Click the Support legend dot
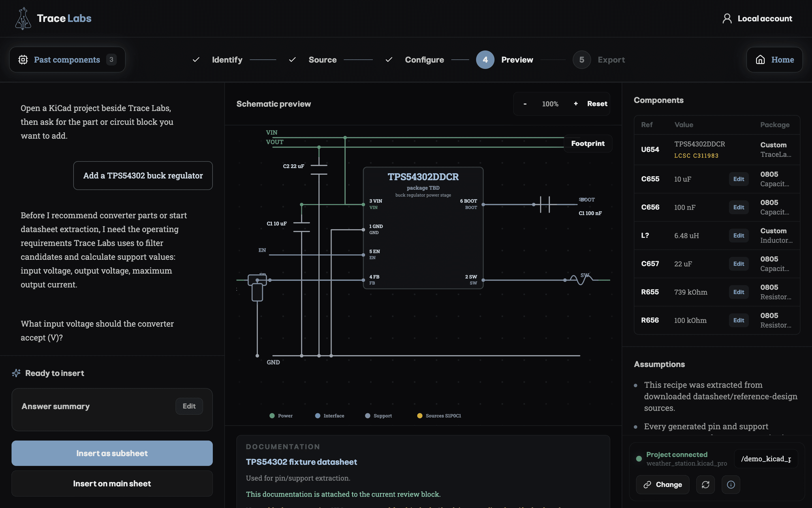This screenshot has height=508, width=812. [368, 416]
